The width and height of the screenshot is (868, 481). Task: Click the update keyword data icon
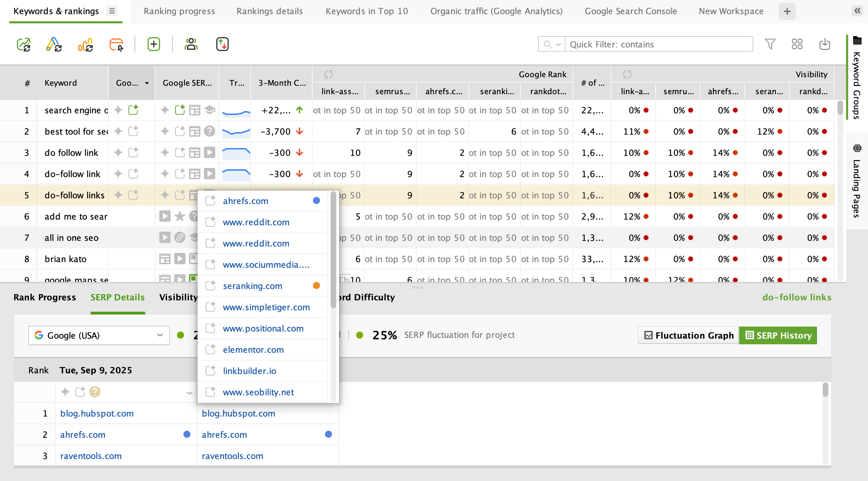54,44
